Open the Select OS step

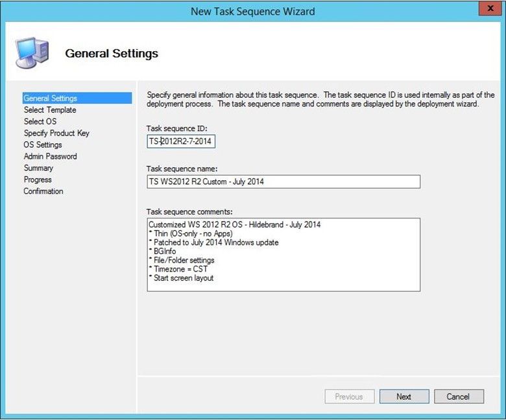click(x=40, y=121)
